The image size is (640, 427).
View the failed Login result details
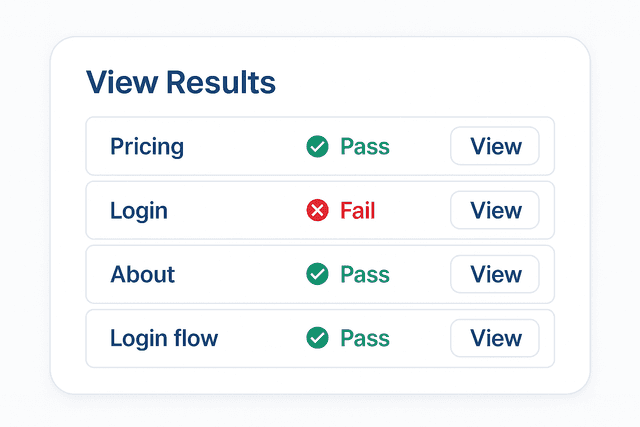tap(495, 211)
